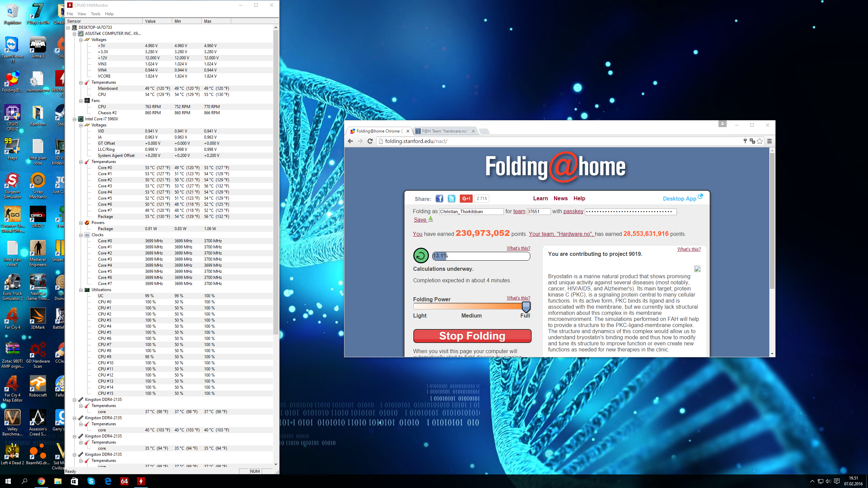
Task: Open the News link on Folding@home
Action: (560, 199)
